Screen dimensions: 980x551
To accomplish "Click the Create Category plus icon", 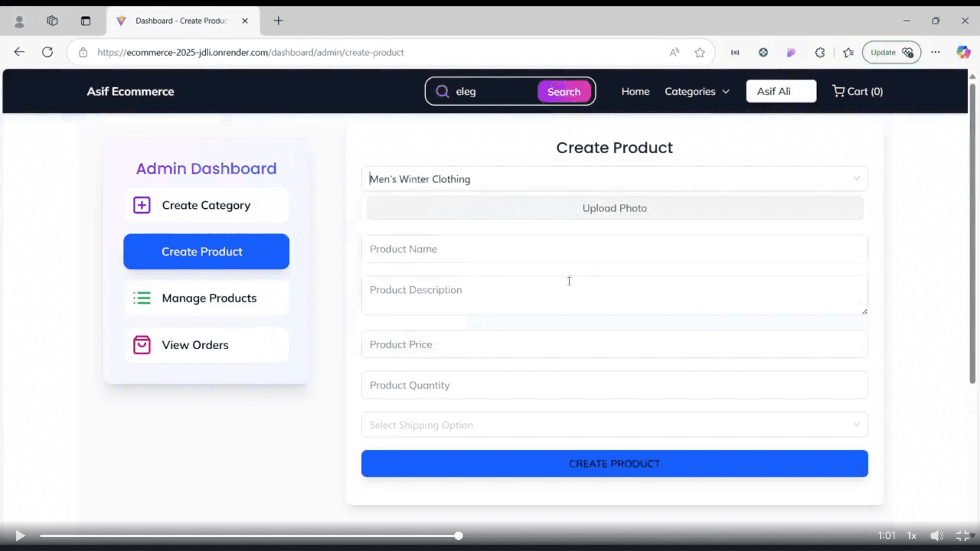I will [x=142, y=205].
